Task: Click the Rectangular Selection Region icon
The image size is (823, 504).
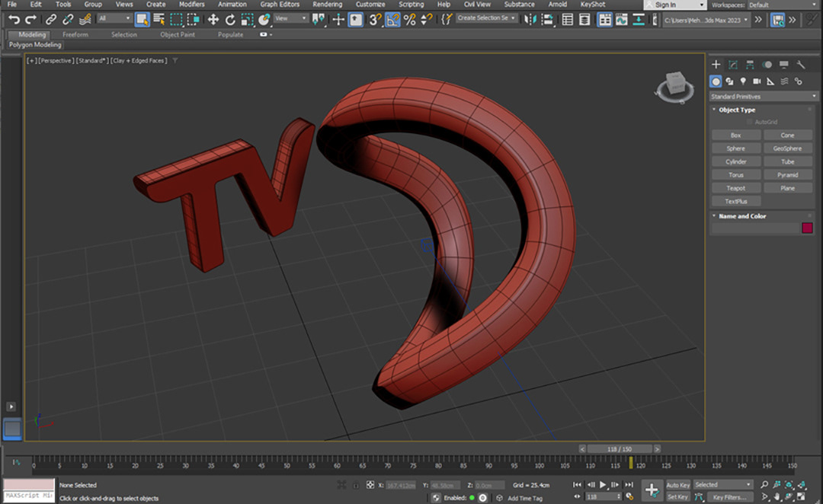Action: click(x=176, y=20)
